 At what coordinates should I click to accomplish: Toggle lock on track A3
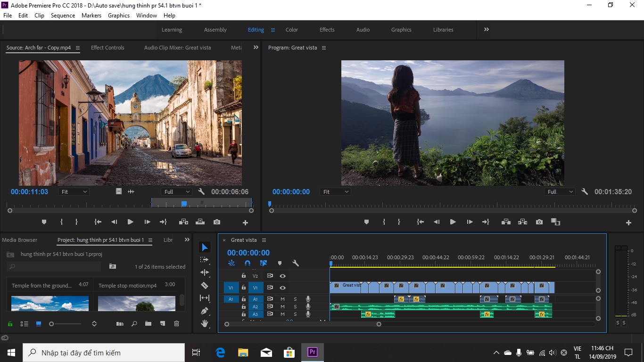point(243,314)
